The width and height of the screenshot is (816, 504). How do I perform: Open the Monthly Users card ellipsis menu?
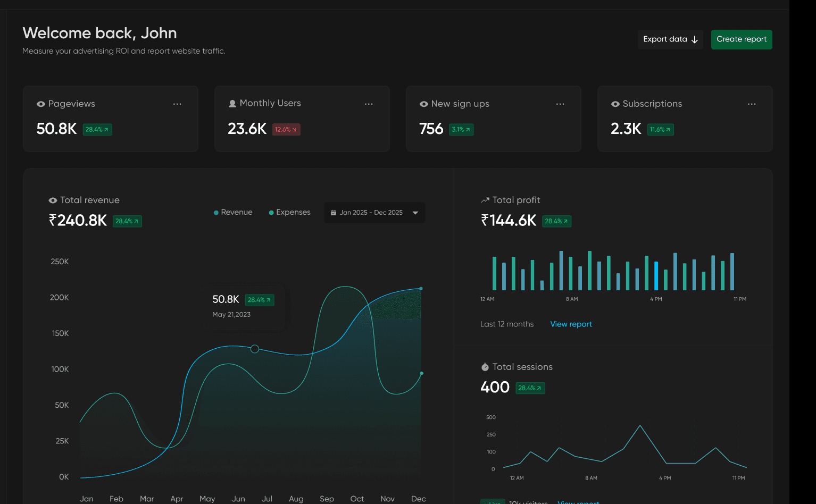(x=369, y=104)
